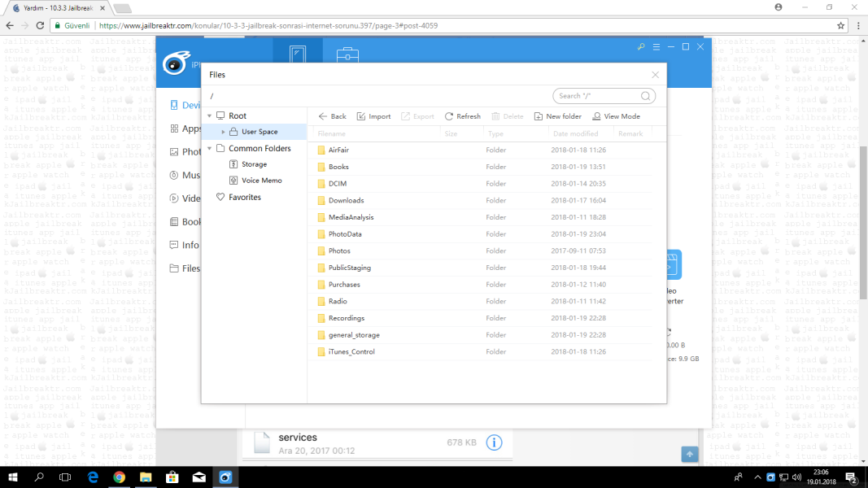Open the hamburger menu in app title bar
The width and height of the screenshot is (868, 488).
(x=656, y=47)
